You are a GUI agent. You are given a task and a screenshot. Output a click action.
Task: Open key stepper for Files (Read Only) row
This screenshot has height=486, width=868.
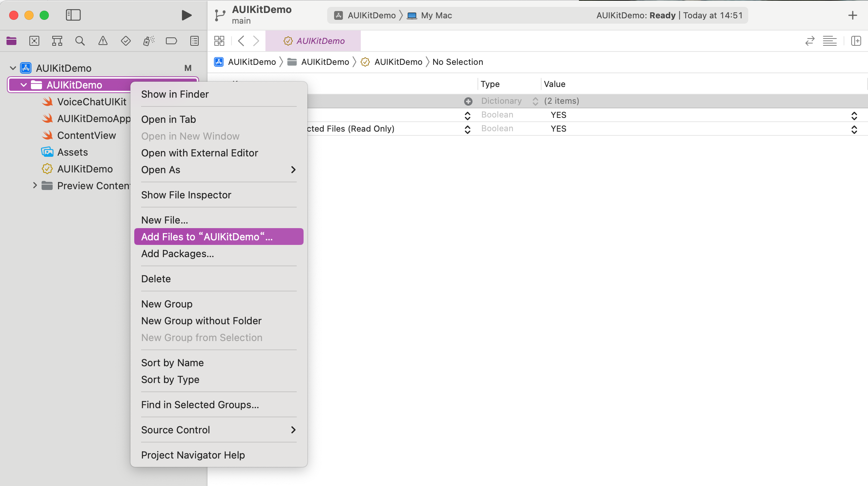[468, 129]
